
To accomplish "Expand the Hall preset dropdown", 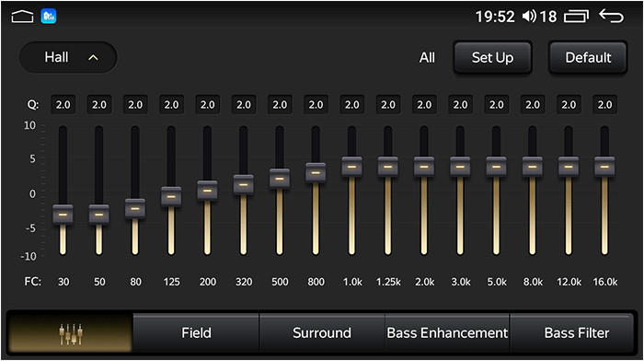I will (68, 57).
